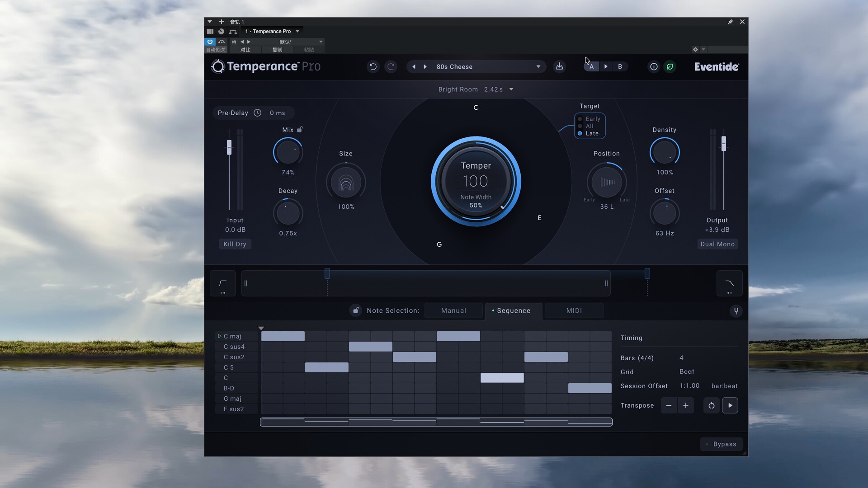
Task: Switch to the Manual note selection tab
Action: 453,311
